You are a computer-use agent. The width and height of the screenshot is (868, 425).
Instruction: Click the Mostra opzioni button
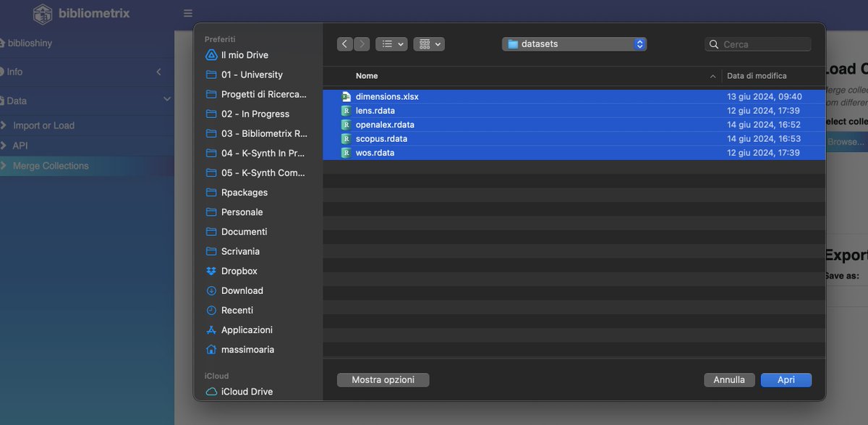[383, 379]
